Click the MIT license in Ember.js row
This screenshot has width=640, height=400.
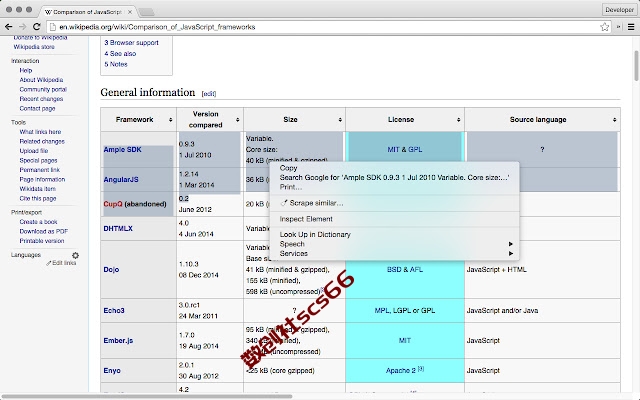[x=404, y=340]
